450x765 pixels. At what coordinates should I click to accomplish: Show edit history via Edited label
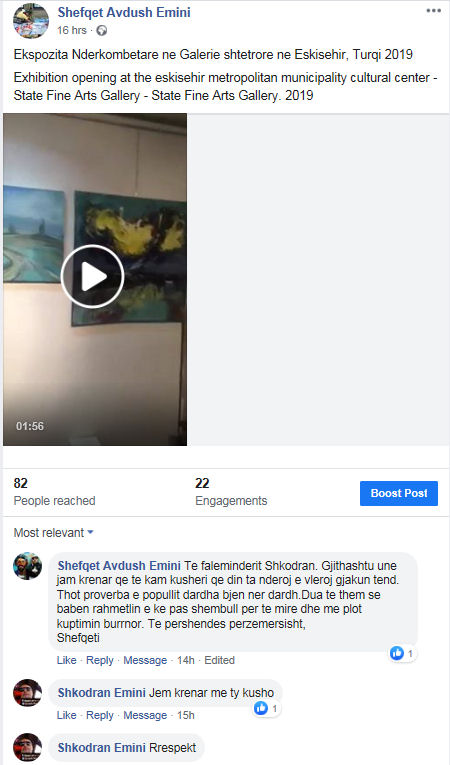(219, 660)
